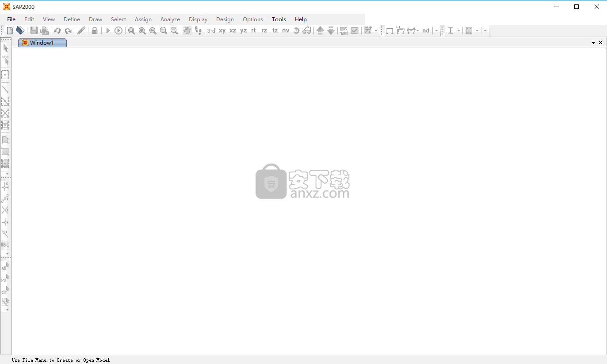The height and width of the screenshot is (364, 607).
Task: Select the Window1 tab
Action: pos(42,43)
